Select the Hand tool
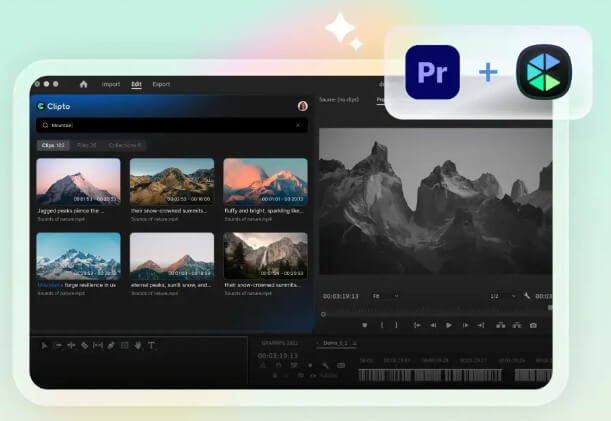 [x=138, y=345]
